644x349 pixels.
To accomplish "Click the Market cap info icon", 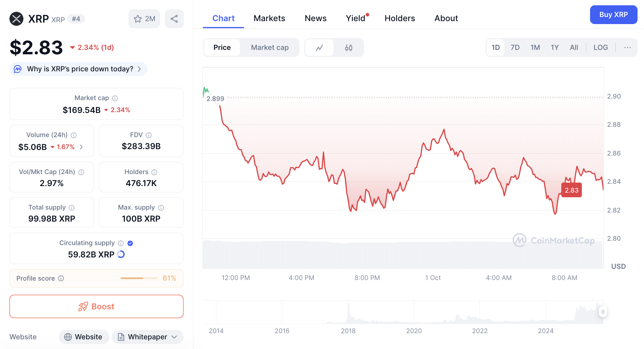I will 115,98.
